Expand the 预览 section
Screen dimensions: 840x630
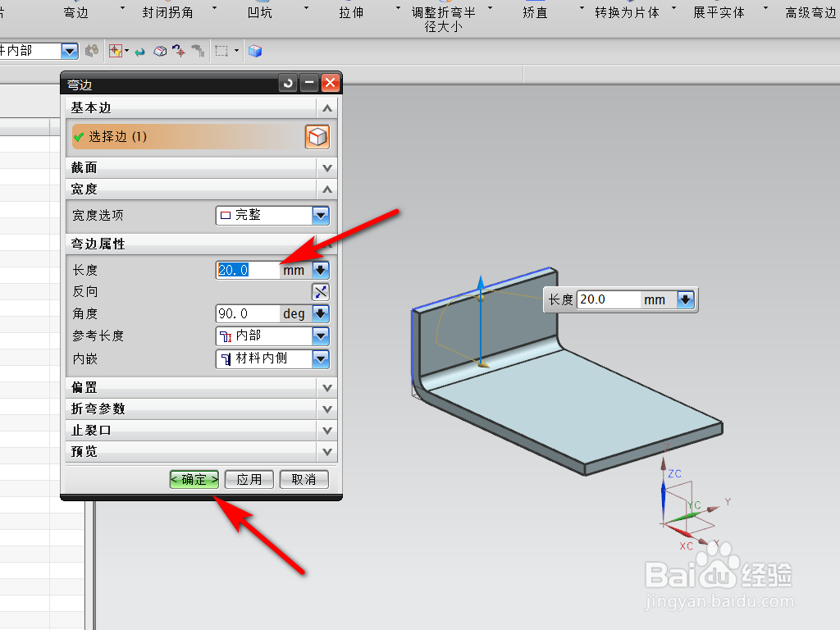point(327,452)
